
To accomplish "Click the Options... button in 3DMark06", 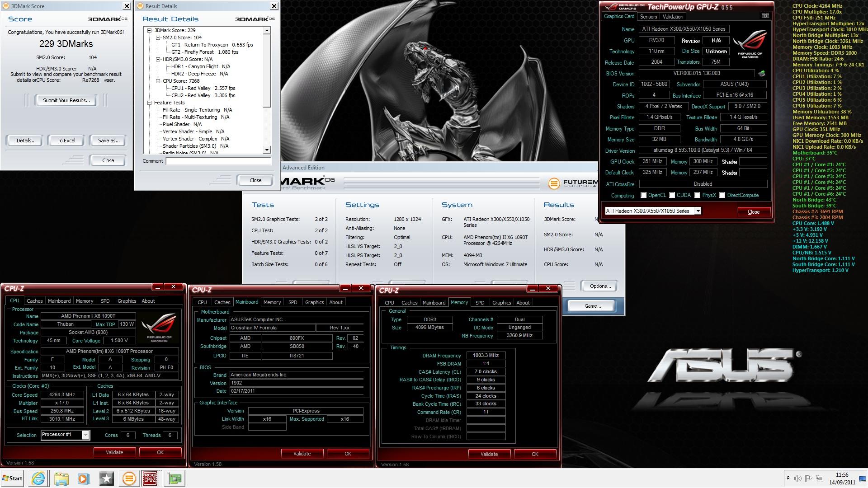I will click(600, 286).
